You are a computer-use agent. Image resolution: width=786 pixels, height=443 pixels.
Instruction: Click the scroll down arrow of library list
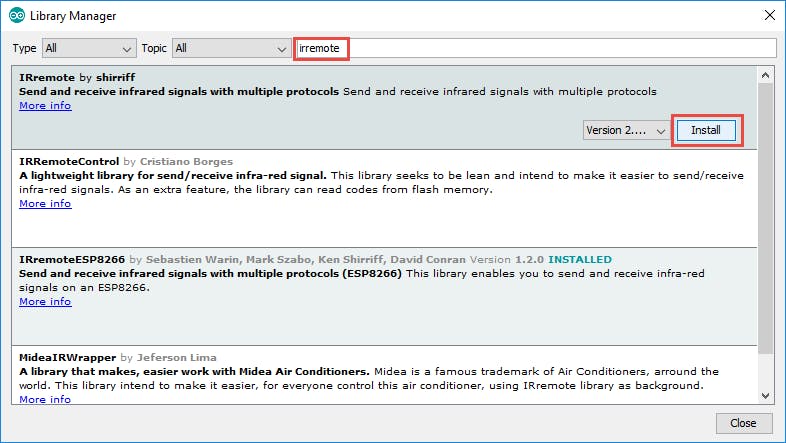coord(765,395)
